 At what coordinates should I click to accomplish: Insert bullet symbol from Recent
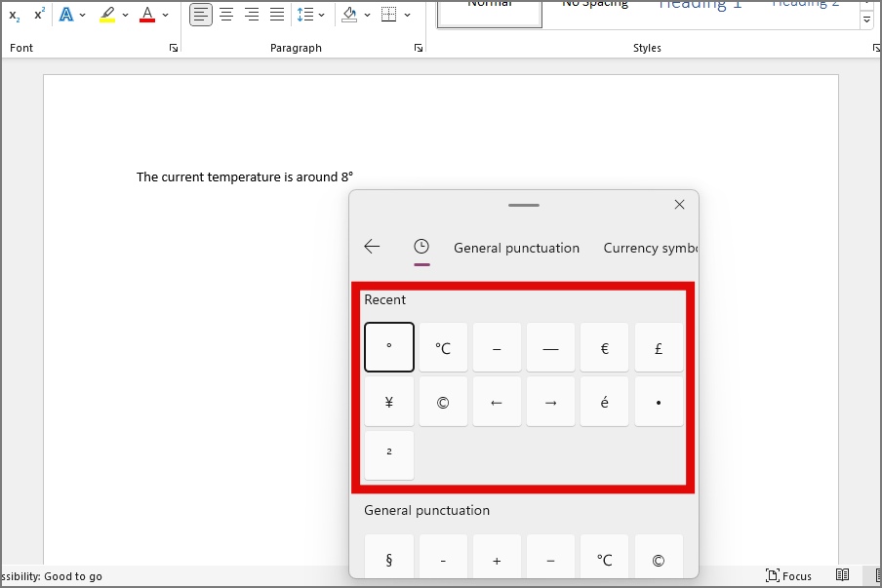point(659,402)
